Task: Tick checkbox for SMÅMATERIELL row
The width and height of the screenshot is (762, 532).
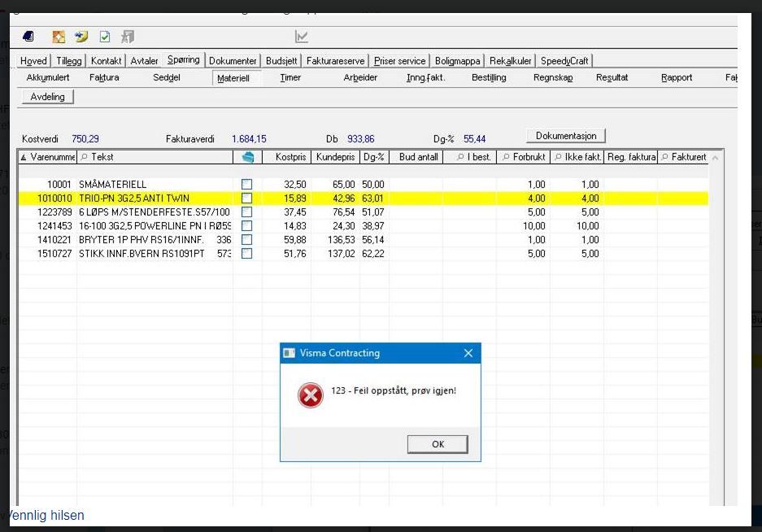Action: (x=247, y=184)
